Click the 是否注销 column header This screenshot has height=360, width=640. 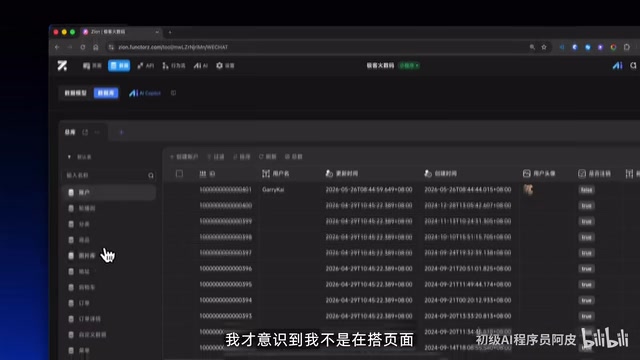(594, 174)
